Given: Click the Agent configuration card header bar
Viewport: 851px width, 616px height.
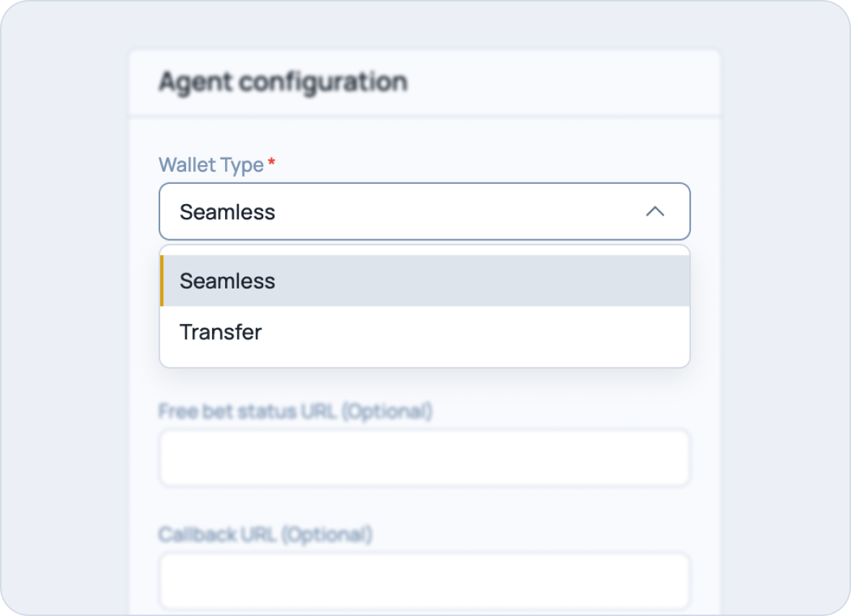Looking at the screenshot, I should [424, 82].
